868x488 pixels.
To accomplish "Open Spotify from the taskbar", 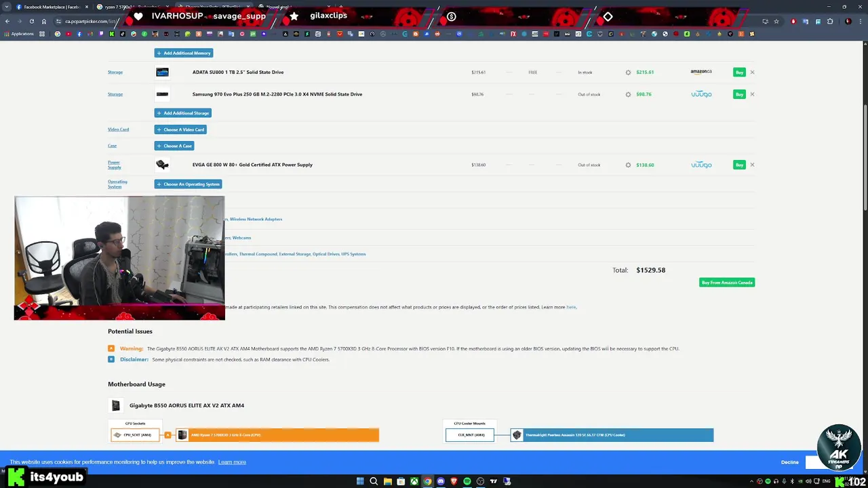I will (x=467, y=481).
